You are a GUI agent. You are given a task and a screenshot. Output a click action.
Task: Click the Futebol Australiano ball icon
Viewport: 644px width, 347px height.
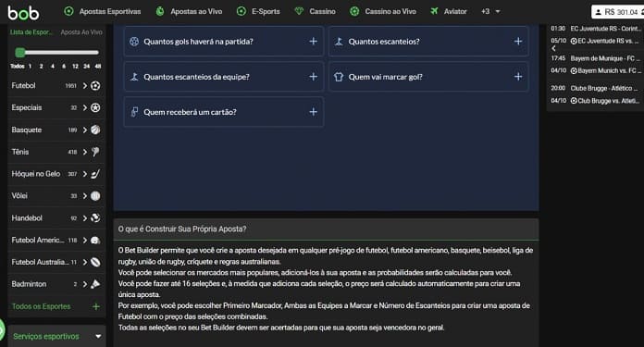(95, 262)
